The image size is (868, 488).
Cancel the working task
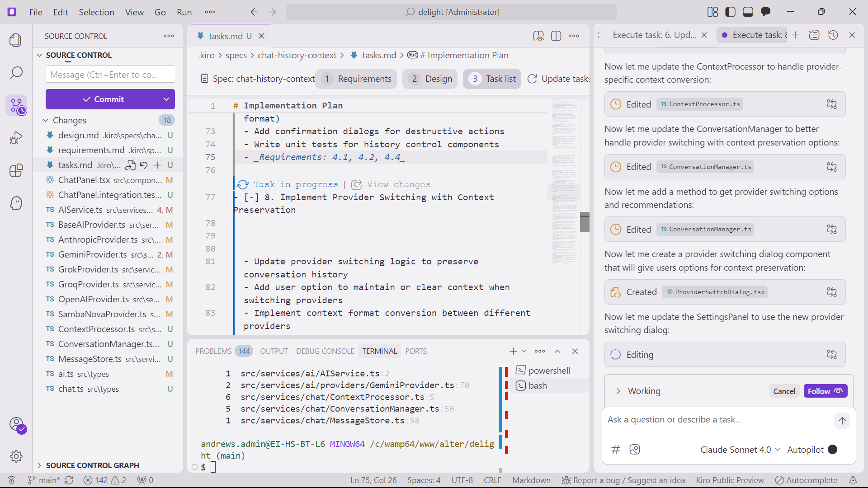point(784,391)
